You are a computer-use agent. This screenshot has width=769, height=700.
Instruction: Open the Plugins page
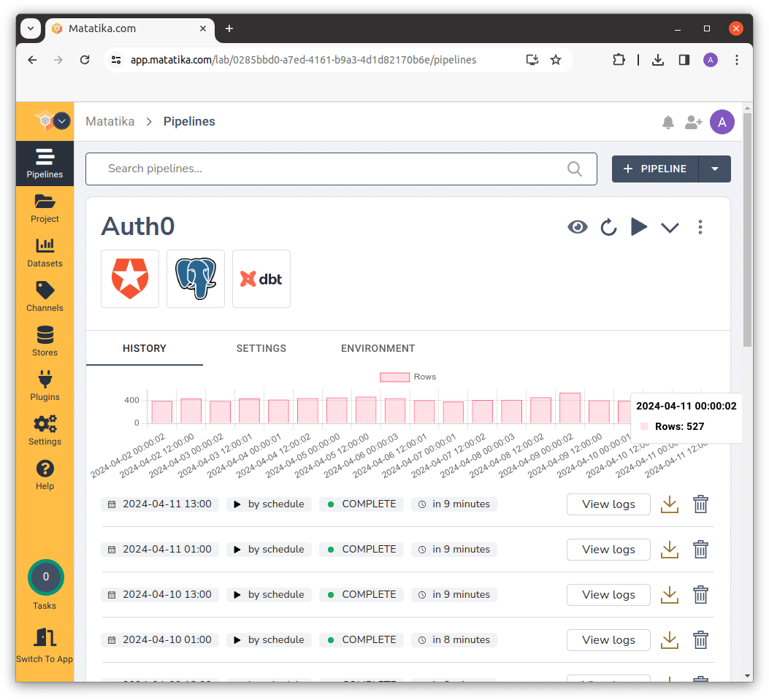click(x=45, y=386)
